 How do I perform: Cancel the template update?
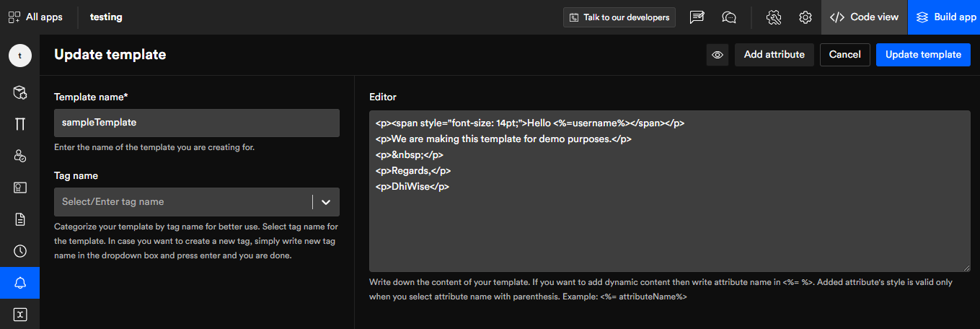[x=844, y=55]
